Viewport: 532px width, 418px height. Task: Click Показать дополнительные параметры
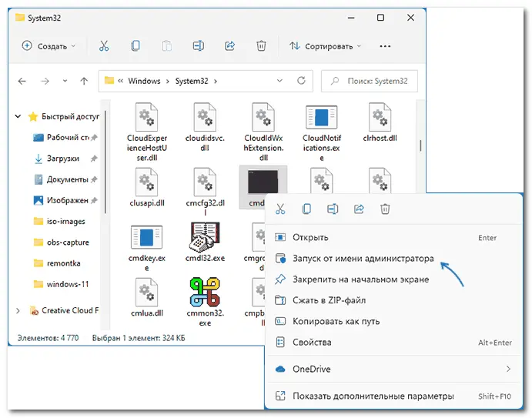point(373,396)
